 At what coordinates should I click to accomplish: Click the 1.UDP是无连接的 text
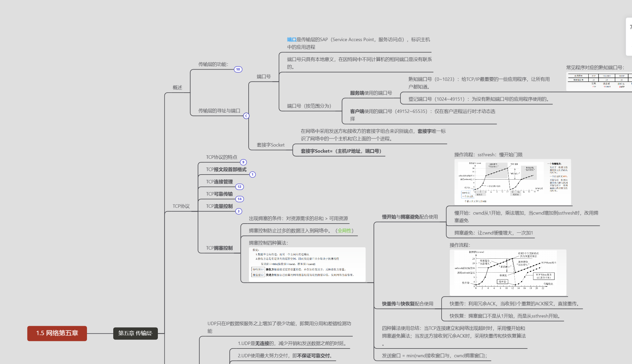pos(293,343)
